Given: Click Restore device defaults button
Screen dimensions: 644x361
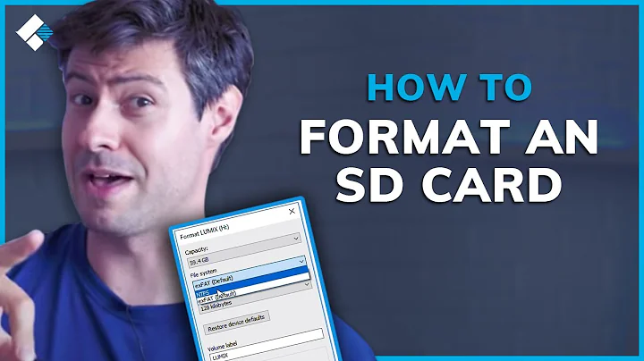Looking at the screenshot, I should [236, 323].
